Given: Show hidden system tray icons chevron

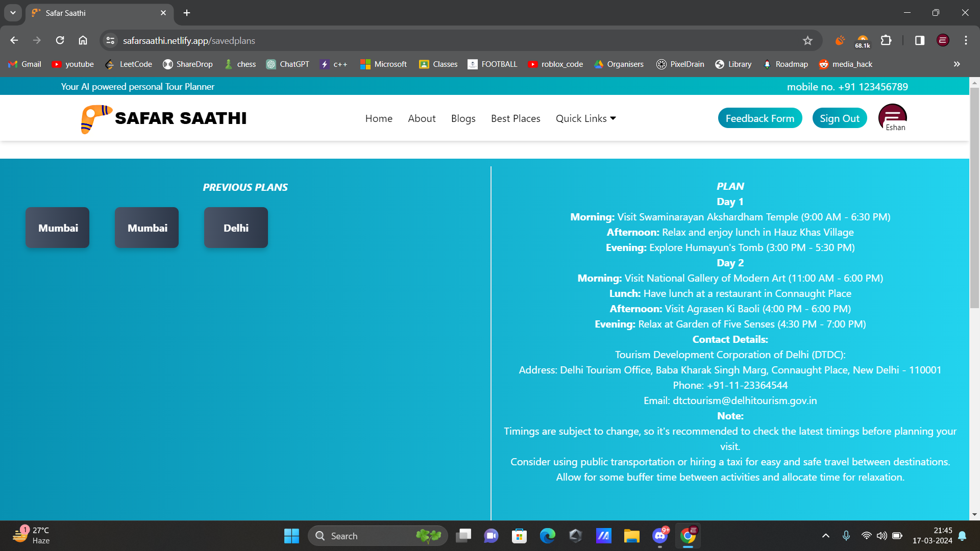Looking at the screenshot, I should [x=825, y=536].
